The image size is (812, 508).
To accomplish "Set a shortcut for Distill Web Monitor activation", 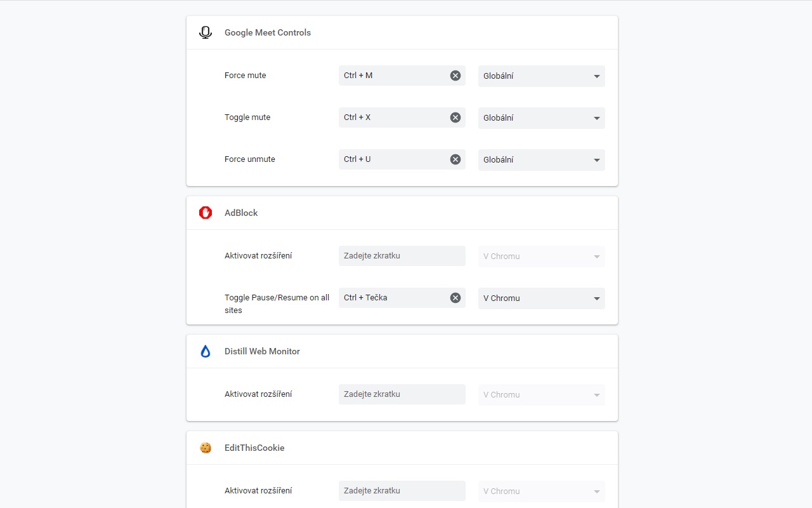I will [x=402, y=394].
